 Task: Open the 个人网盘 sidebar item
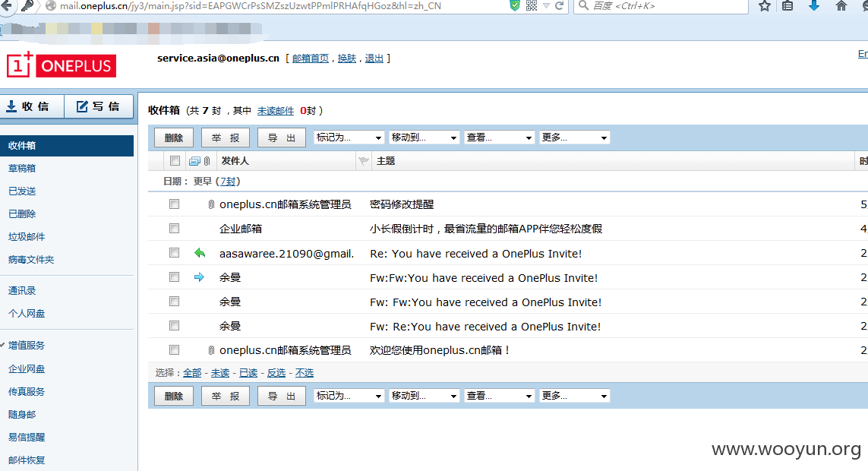[27, 313]
